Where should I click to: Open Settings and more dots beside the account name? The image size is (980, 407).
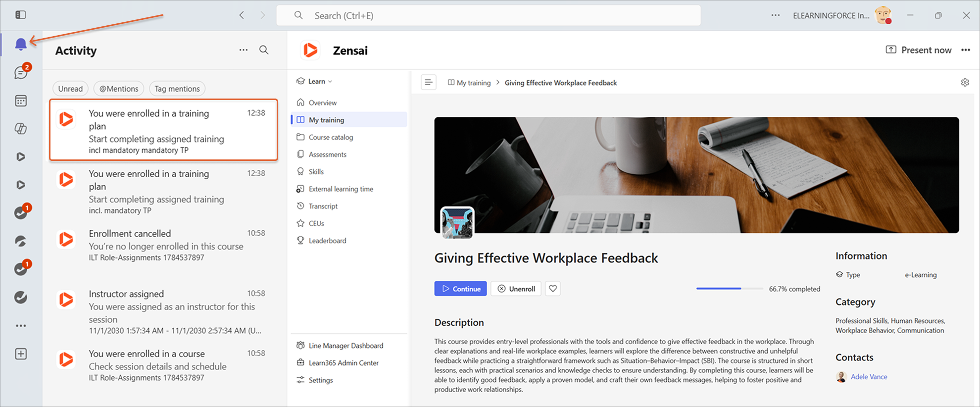(776, 15)
